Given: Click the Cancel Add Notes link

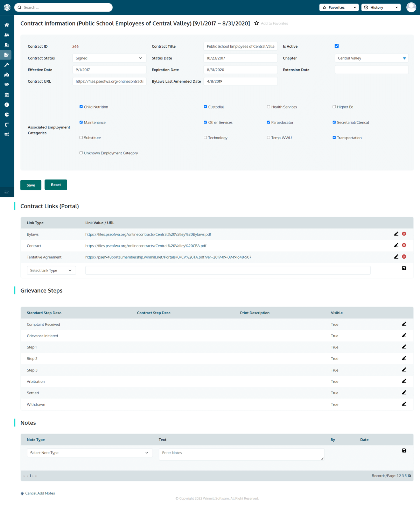Looking at the screenshot, I should point(40,493).
